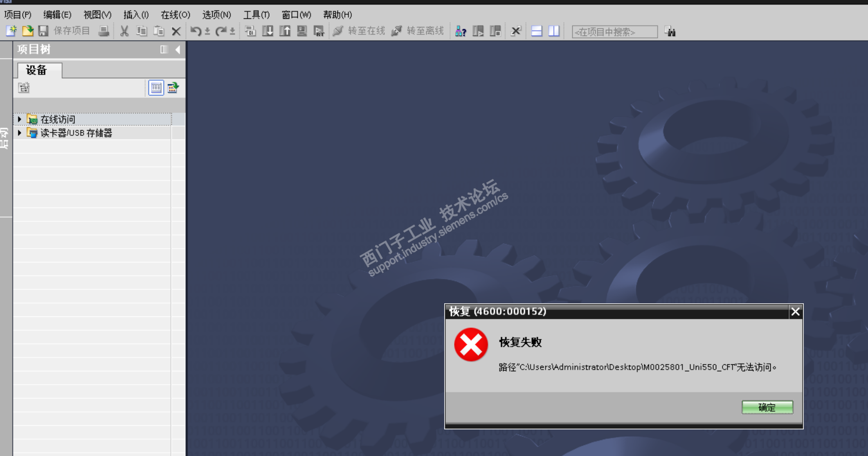Toggle project tree auto-collapse column icon
868x456 pixels.
[164, 50]
